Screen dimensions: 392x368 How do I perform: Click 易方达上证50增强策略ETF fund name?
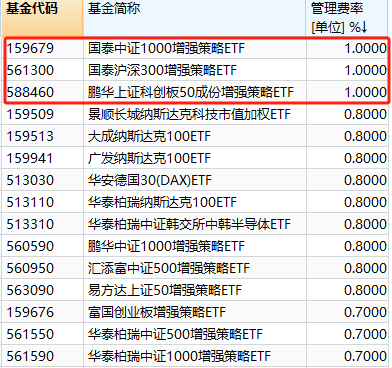(x=165, y=290)
